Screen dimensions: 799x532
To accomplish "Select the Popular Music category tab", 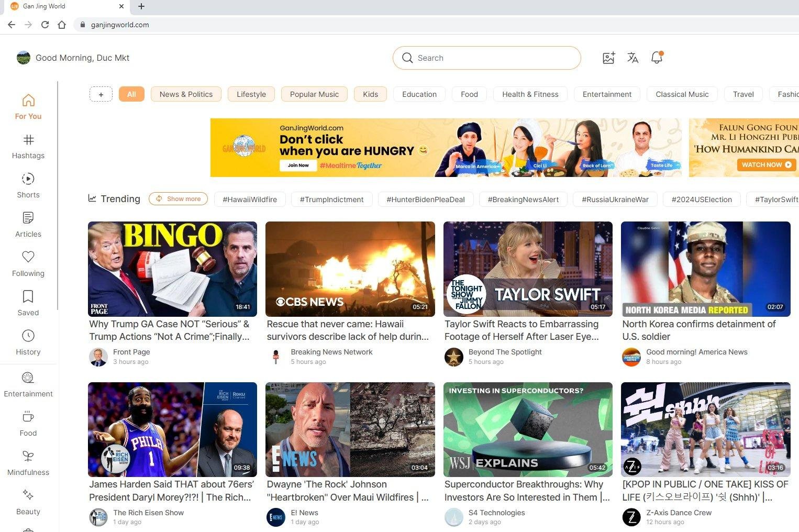I will click(x=314, y=94).
